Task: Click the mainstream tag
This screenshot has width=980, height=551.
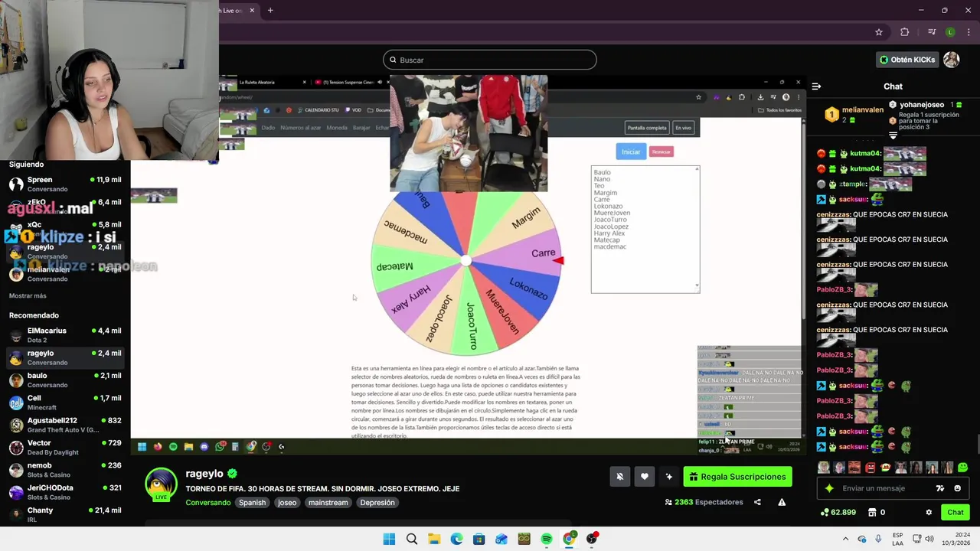Action: 328,503
